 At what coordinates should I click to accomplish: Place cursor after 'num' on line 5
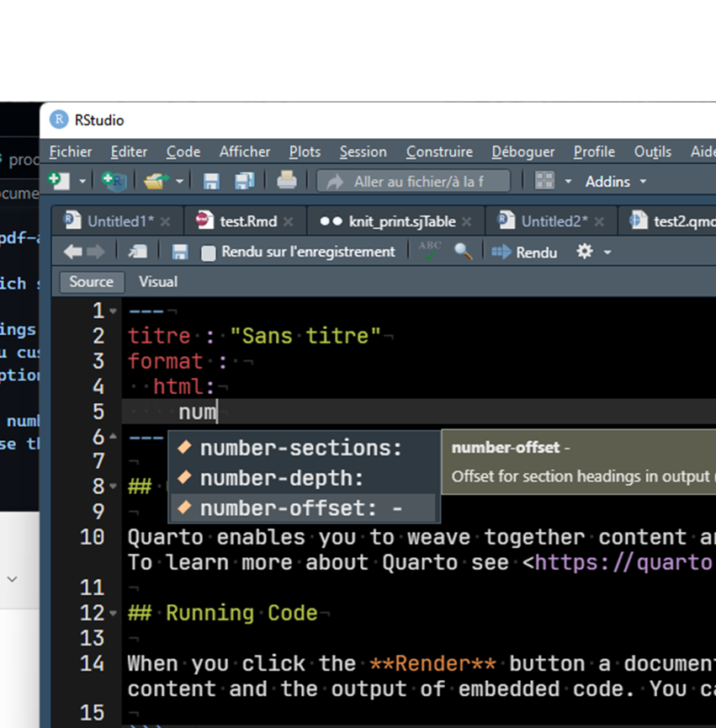click(x=217, y=412)
